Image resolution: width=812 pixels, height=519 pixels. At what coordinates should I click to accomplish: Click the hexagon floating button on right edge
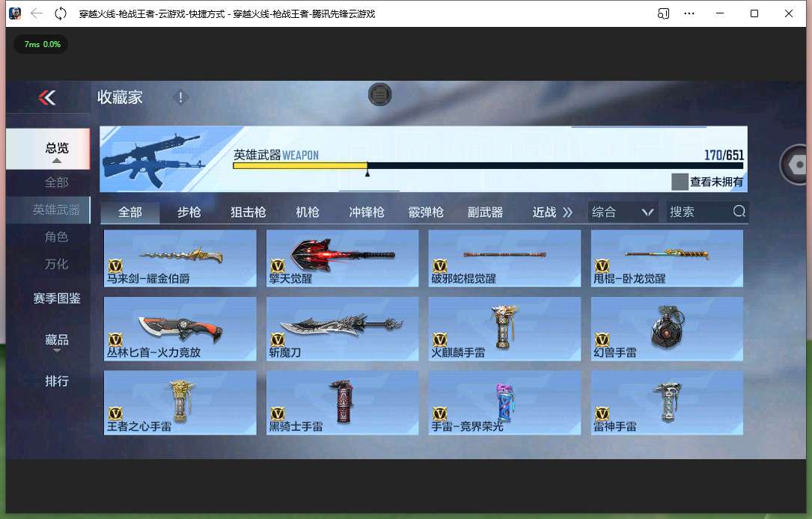(796, 165)
